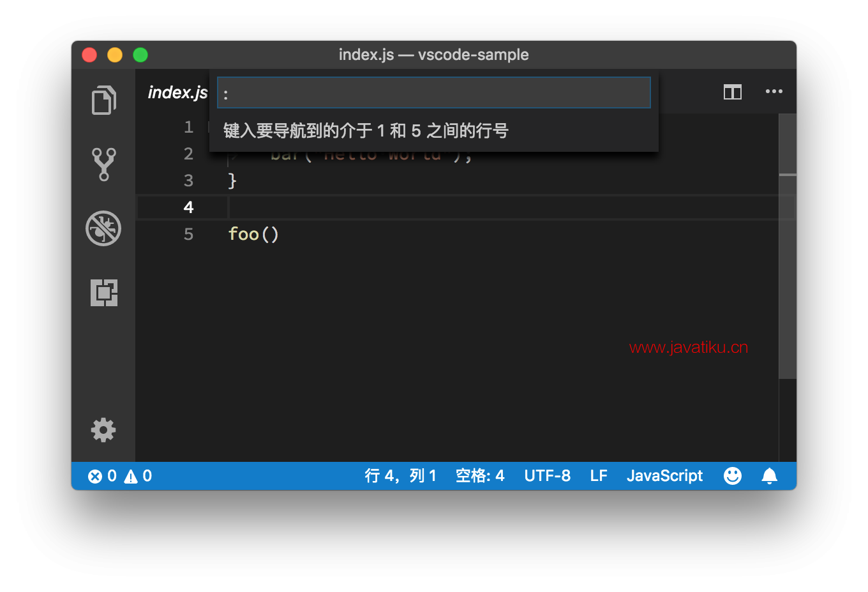
Task: Change end-of-line sequence LF
Action: click(x=599, y=476)
